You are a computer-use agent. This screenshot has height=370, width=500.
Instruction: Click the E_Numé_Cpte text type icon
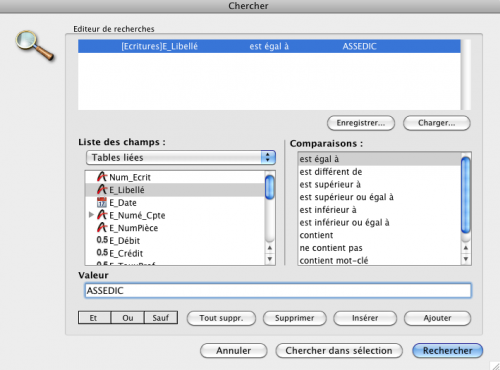point(102,215)
